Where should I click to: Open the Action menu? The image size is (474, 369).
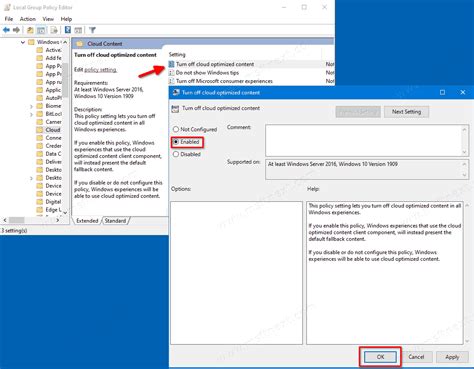(28, 19)
